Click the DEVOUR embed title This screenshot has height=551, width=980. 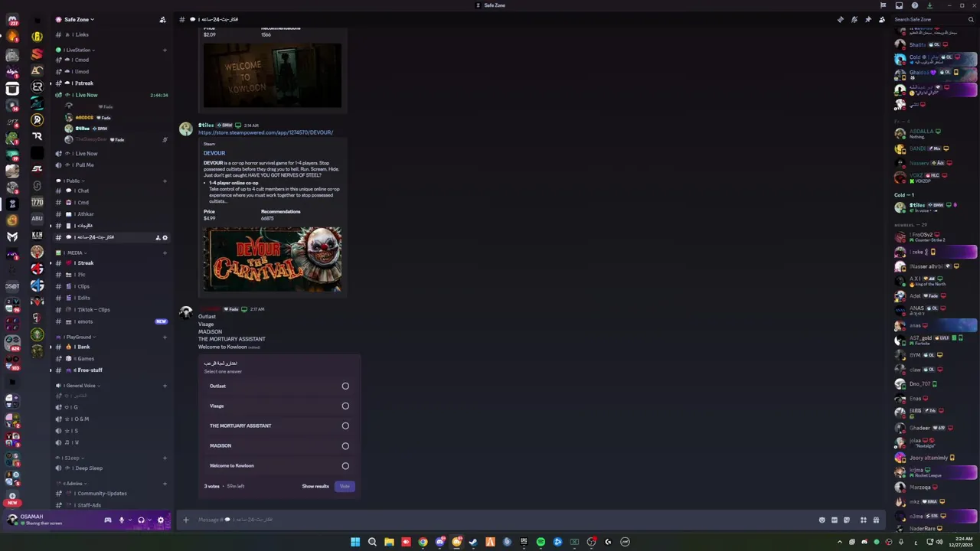click(x=214, y=153)
